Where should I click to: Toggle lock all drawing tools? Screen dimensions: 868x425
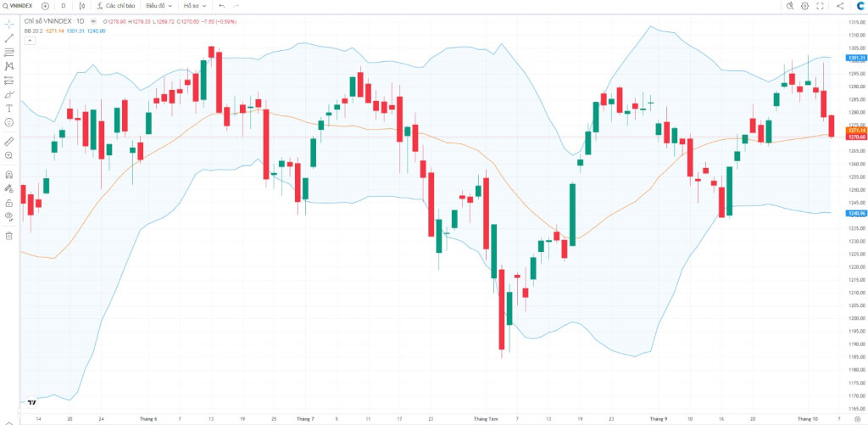click(x=8, y=204)
